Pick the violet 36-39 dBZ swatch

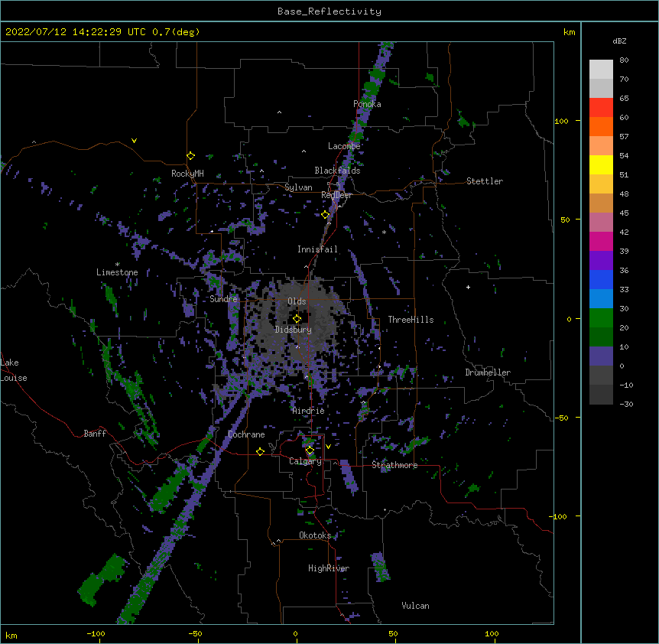[601, 261]
